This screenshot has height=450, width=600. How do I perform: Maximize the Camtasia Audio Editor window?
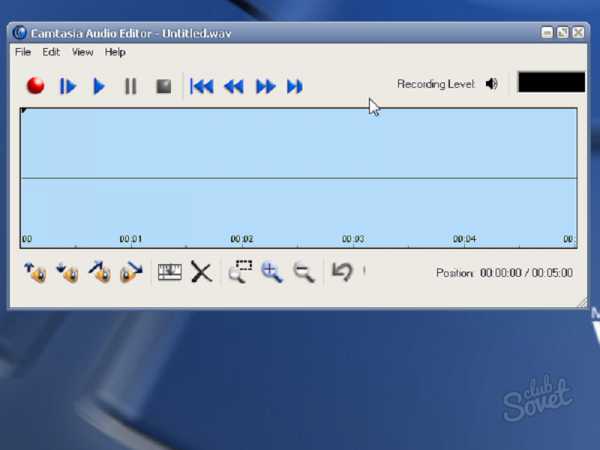pos(563,33)
